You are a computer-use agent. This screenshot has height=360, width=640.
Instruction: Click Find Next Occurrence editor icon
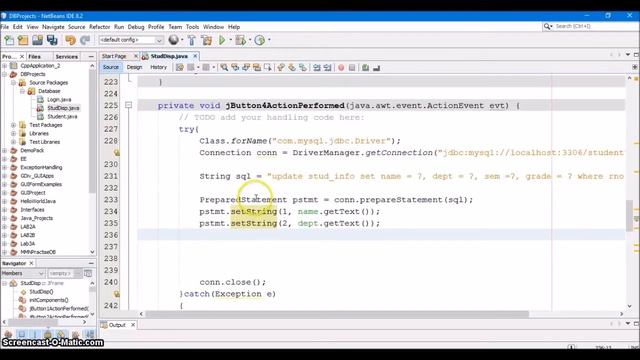point(246,67)
